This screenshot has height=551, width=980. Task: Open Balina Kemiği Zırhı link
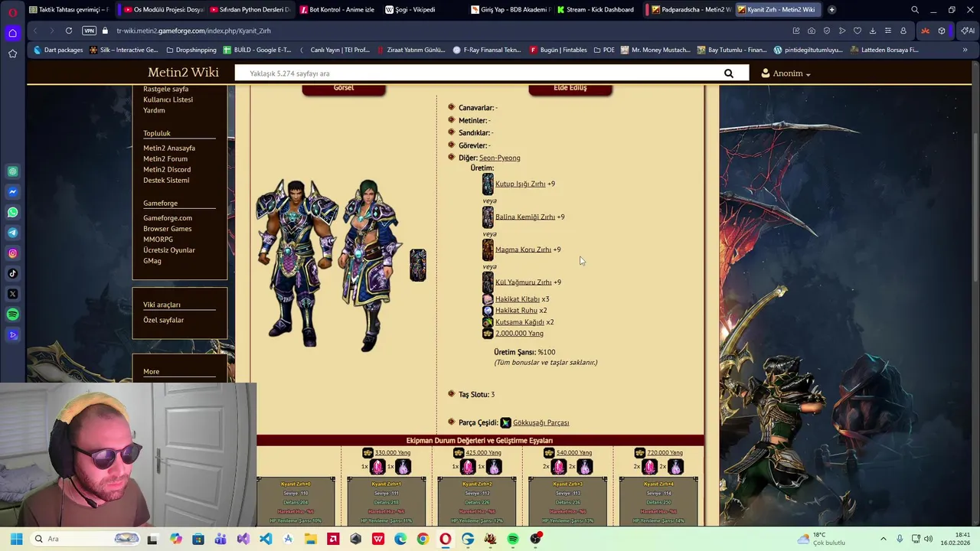pos(525,217)
